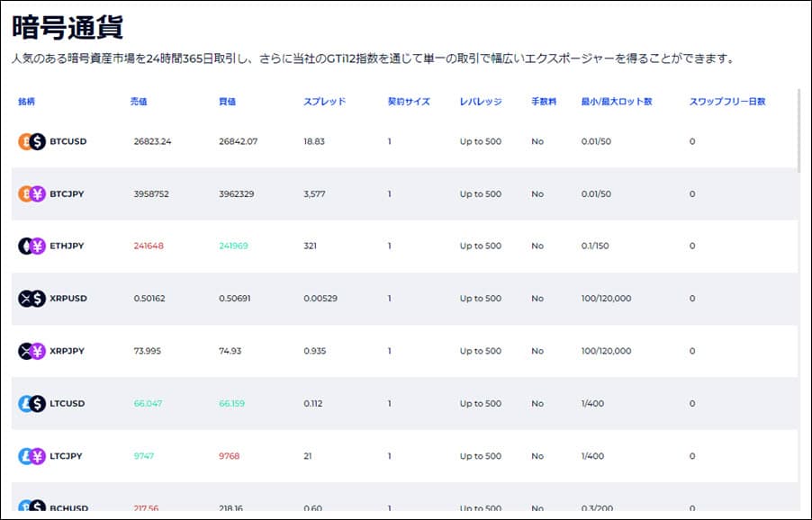This screenshot has width=812, height=520.
Task: Click the ETHJPY symbol text
Action: [x=68, y=246]
